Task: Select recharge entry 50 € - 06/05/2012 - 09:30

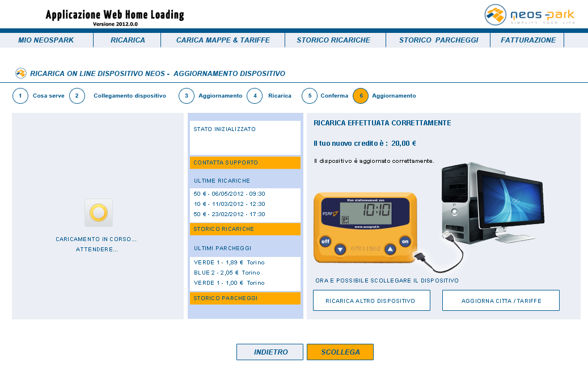Action: tap(229, 193)
